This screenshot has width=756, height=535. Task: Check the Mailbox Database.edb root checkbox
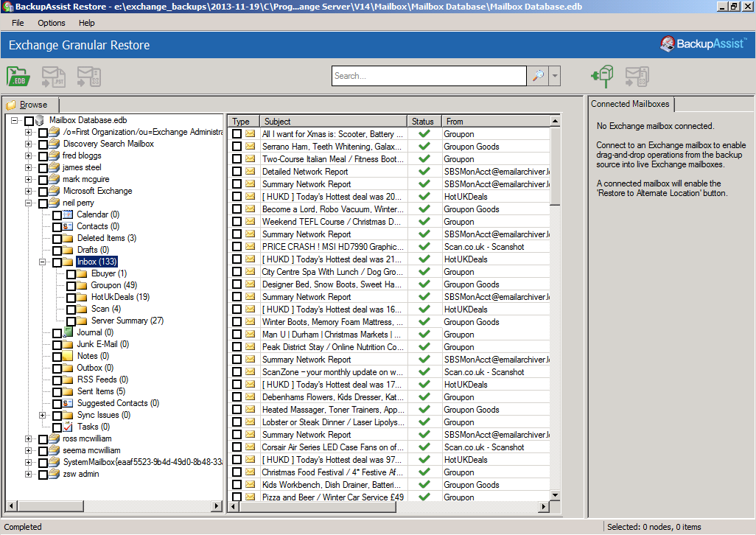pyautogui.click(x=29, y=121)
